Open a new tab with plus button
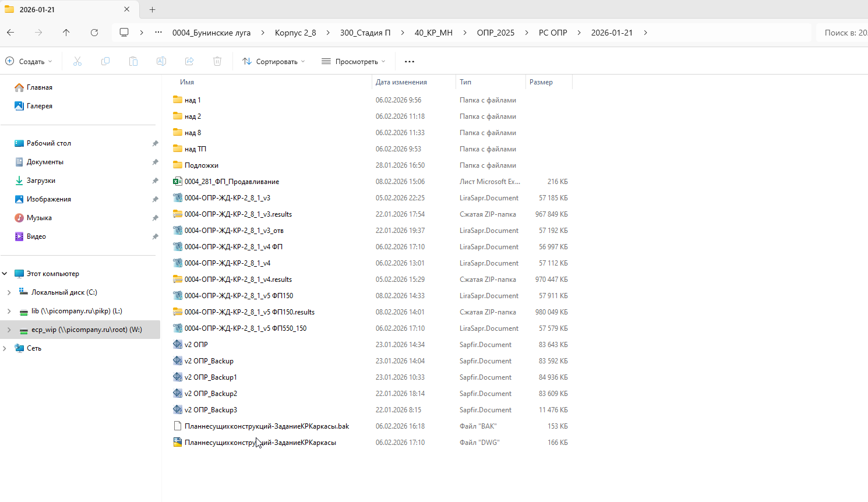868x502 pixels. click(x=153, y=9)
